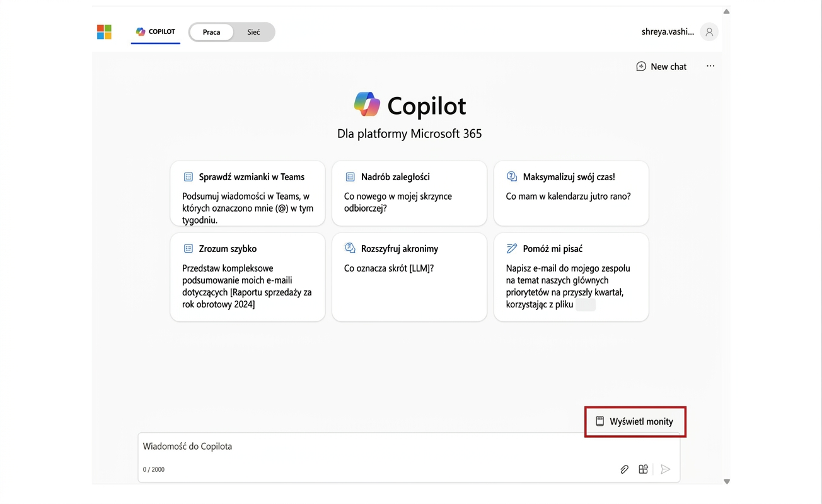The height and width of the screenshot is (504, 822).
Task: Click the question bubble icon beside Maksymalizuj
Action: (512, 177)
